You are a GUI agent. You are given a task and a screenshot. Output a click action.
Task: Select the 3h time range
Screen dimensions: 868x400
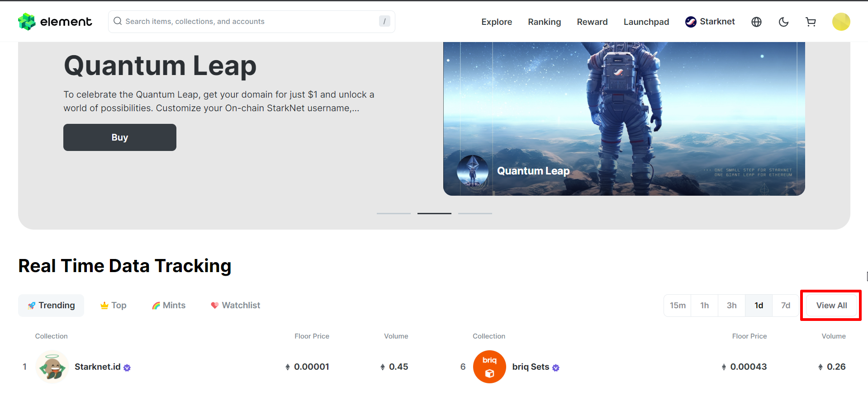[x=731, y=306]
